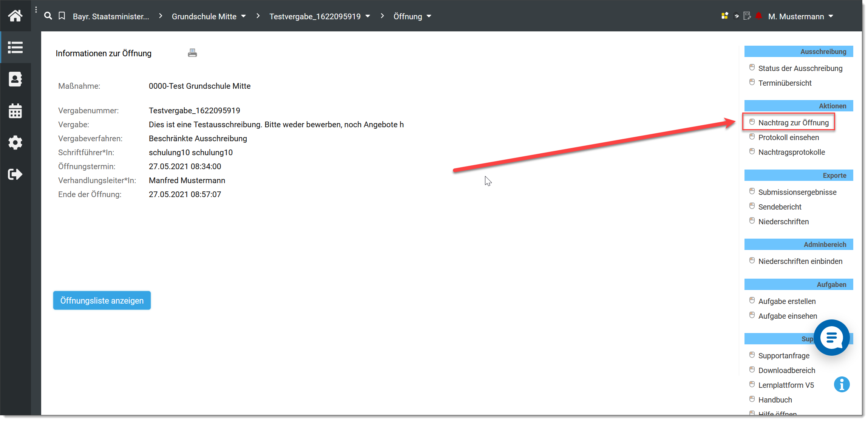The width and height of the screenshot is (868, 421).
Task: Select Nachtrag zur Öffnung action
Action: point(793,123)
